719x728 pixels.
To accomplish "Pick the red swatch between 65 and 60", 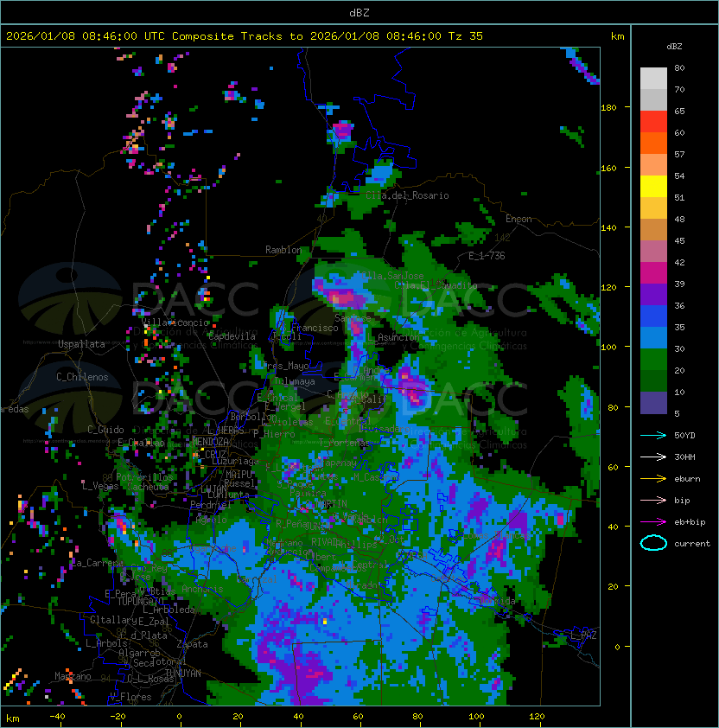I will click(x=653, y=121).
